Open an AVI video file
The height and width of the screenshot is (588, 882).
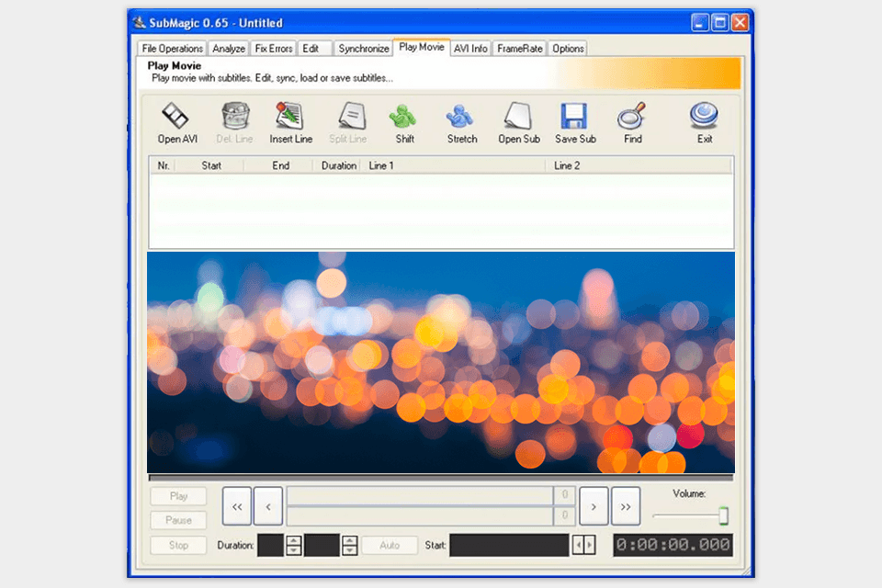(x=175, y=122)
